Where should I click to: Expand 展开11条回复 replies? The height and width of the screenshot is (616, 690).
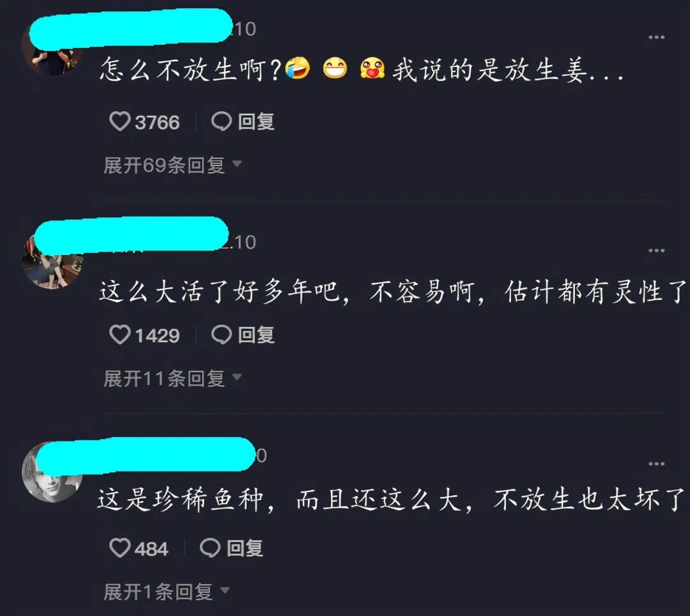(172, 378)
